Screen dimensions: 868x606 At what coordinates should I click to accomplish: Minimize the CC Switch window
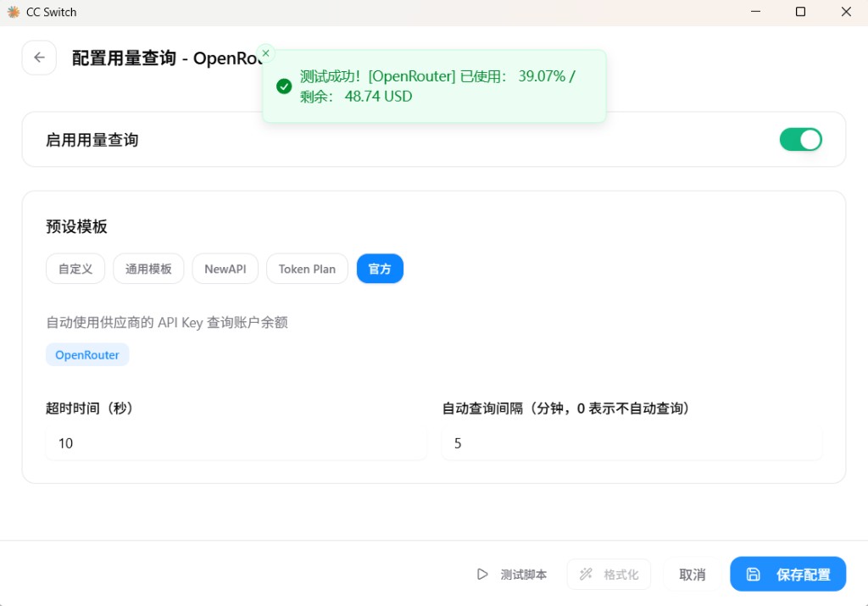click(755, 12)
